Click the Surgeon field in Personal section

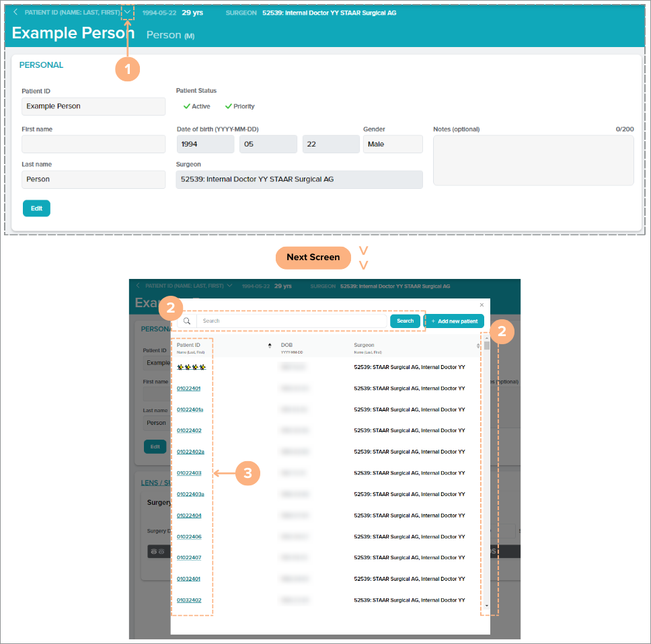click(x=299, y=179)
